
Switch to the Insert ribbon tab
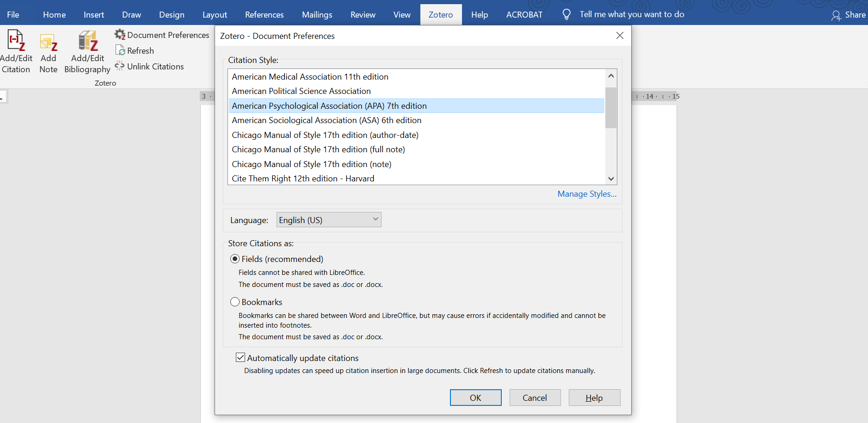click(x=94, y=14)
